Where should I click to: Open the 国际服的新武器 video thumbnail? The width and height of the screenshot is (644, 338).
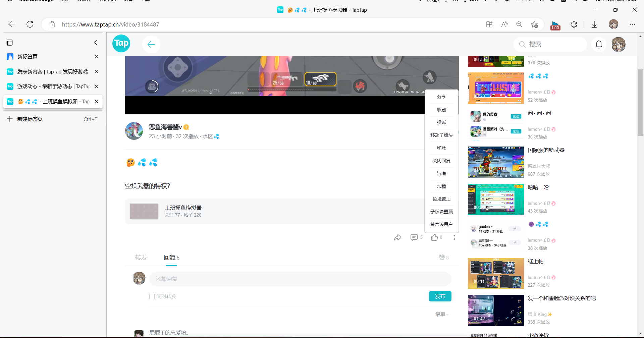pyautogui.click(x=496, y=162)
